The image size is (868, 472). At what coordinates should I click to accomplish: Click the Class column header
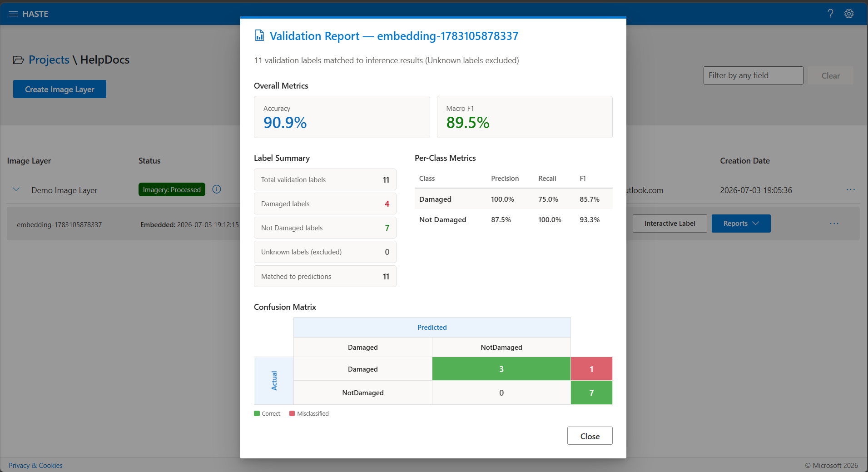click(x=427, y=179)
